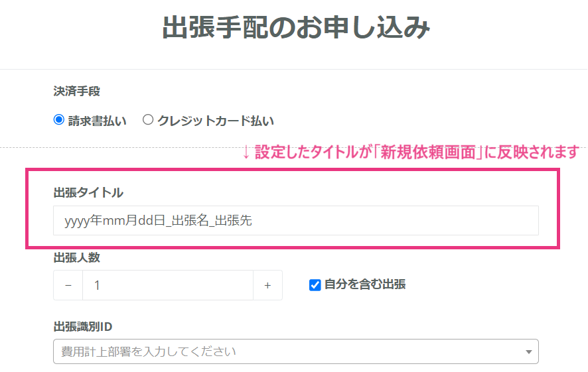Click the 自分を含む出張 label text
Image resolution: width=588 pixels, height=372 pixels.
point(364,284)
